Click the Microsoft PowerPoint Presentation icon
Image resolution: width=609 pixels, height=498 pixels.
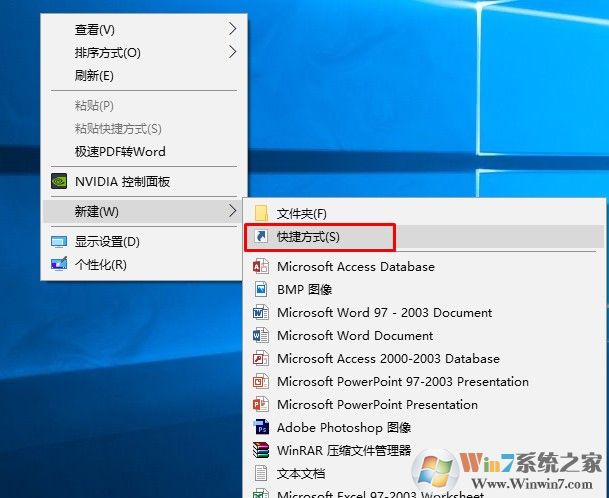pos(261,404)
